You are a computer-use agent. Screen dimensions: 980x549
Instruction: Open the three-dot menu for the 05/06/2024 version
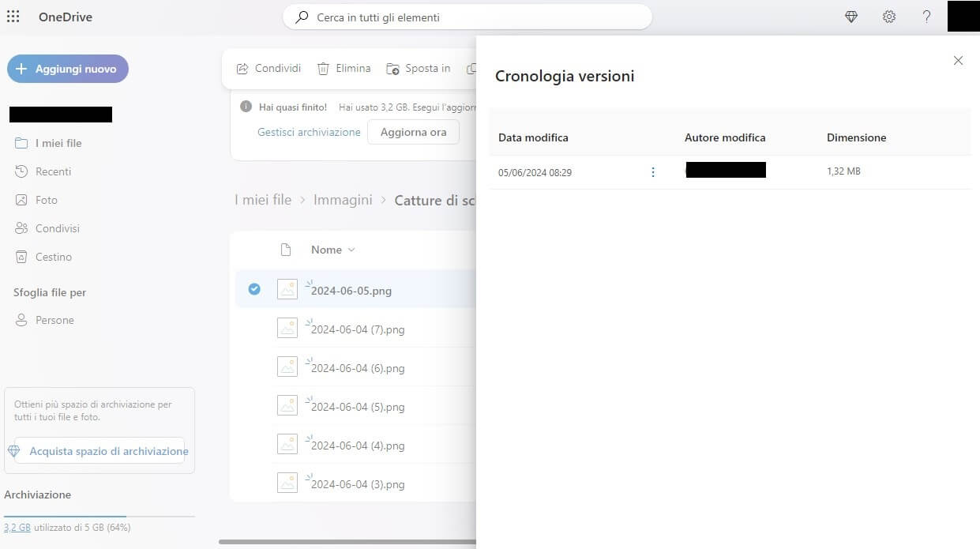pyautogui.click(x=652, y=171)
